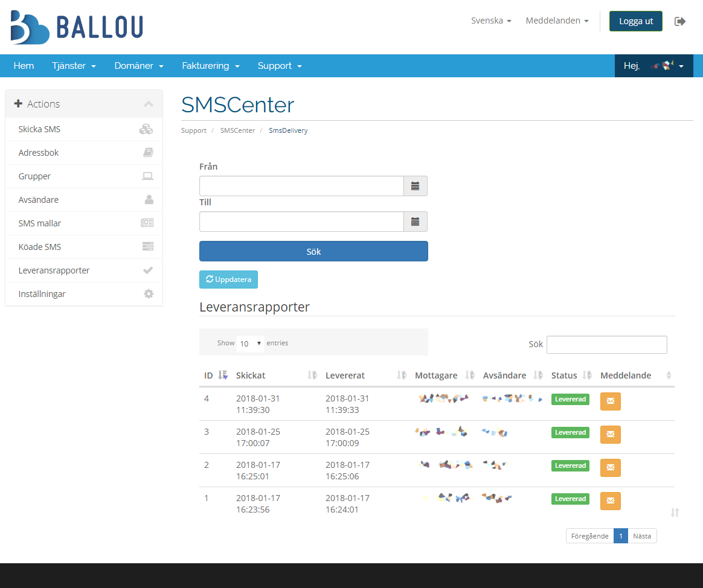The width and height of the screenshot is (703, 588).
Task: Open the calendar picker for Till field
Action: pyautogui.click(x=415, y=221)
